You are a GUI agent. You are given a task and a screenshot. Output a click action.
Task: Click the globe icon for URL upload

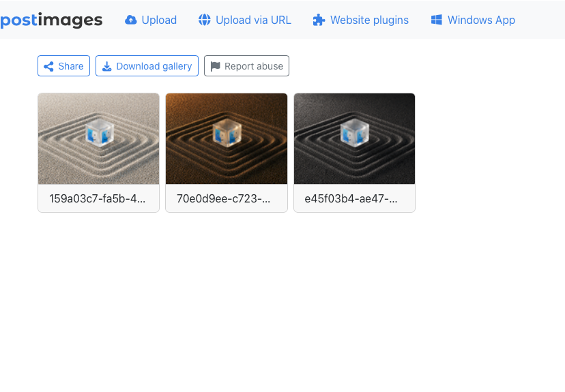tap(204, 20)
